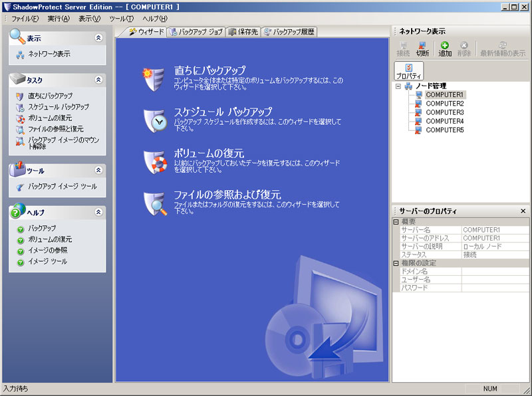Open the プロパティ properties button

(x=409, y=71)
